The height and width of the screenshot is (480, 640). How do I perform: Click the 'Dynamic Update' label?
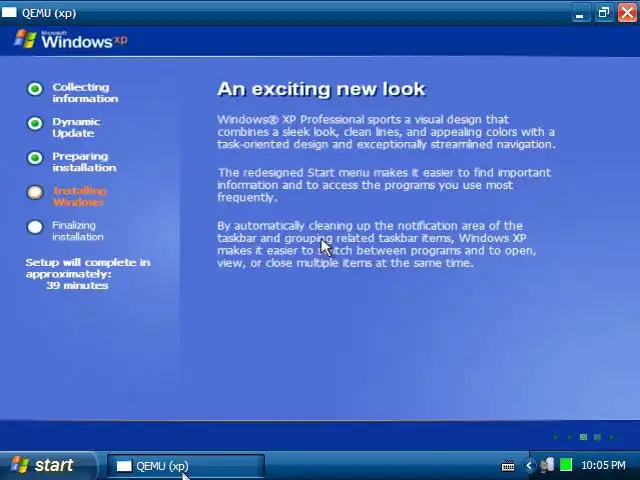[x=76, y=127]
